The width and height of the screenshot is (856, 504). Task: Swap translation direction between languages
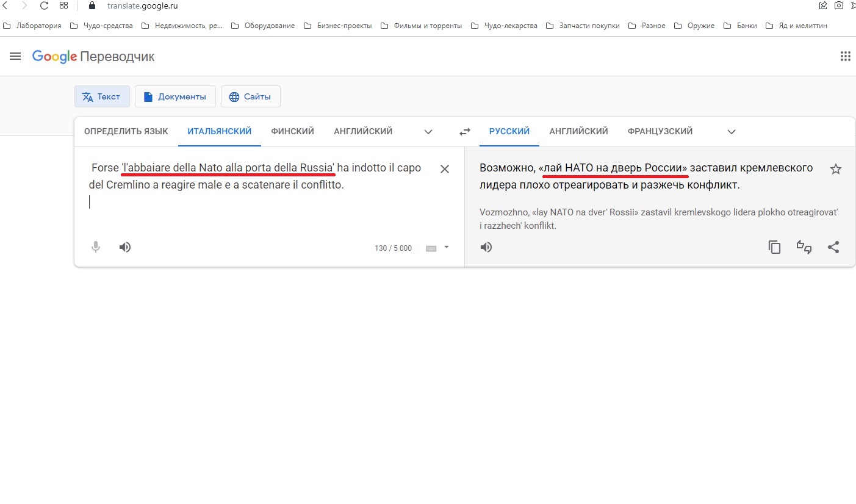(x=464, y=131)
